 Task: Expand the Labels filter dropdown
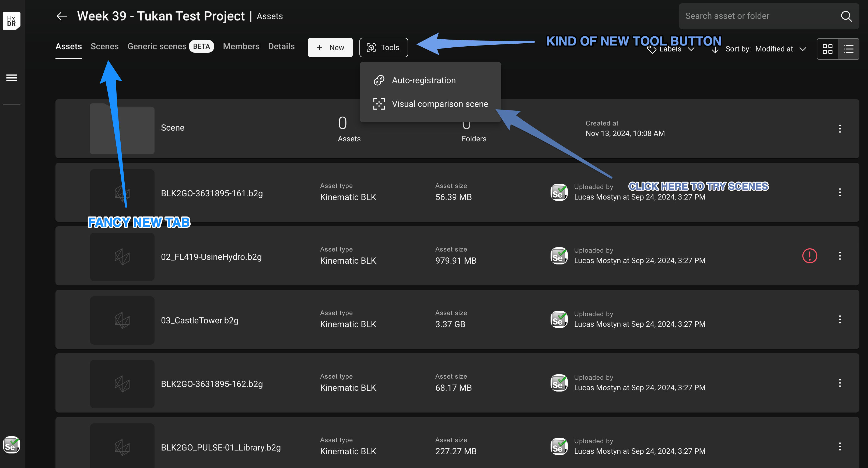pos(671,49)
